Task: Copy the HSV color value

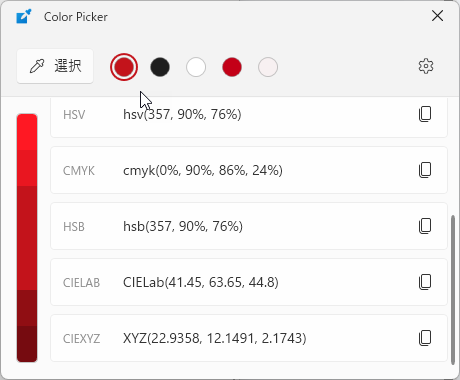Action: (x=425, y=114)
